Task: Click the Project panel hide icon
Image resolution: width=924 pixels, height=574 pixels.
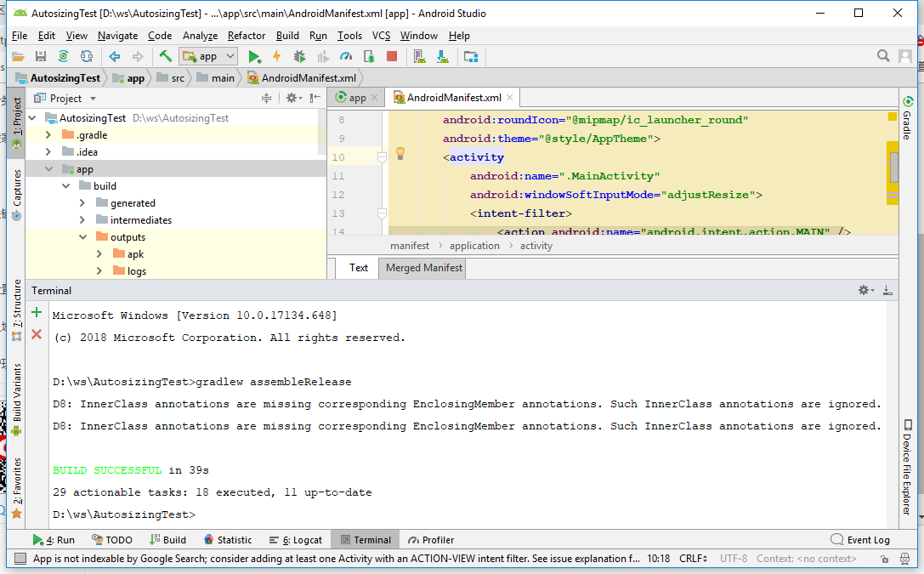Action: (x=315, y=98)
